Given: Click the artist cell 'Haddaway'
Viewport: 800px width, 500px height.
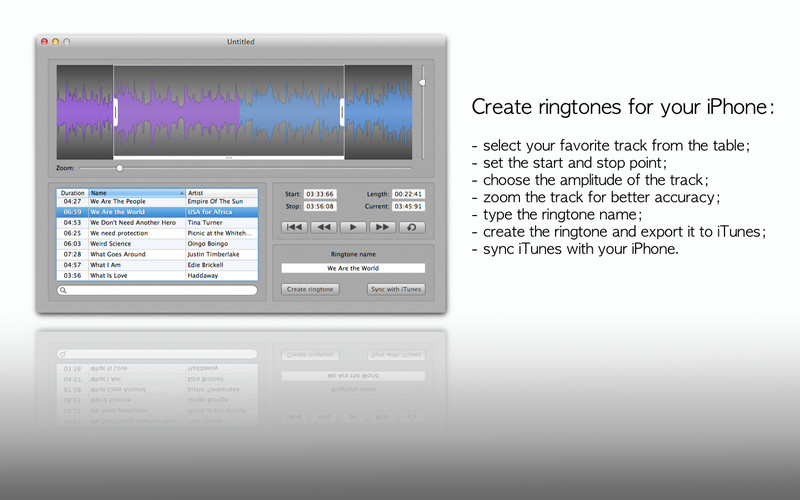Looking at the screenshot, I should 203,276.
